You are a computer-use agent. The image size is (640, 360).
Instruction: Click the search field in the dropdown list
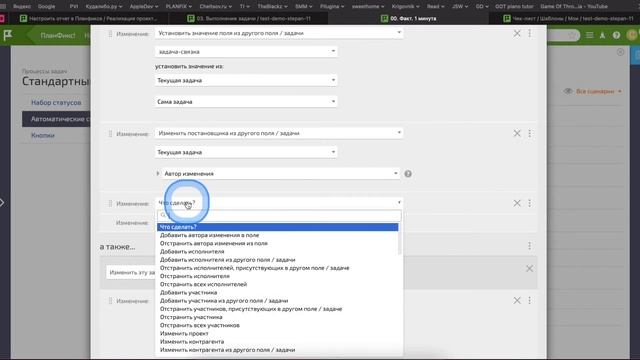click(279, 215)
